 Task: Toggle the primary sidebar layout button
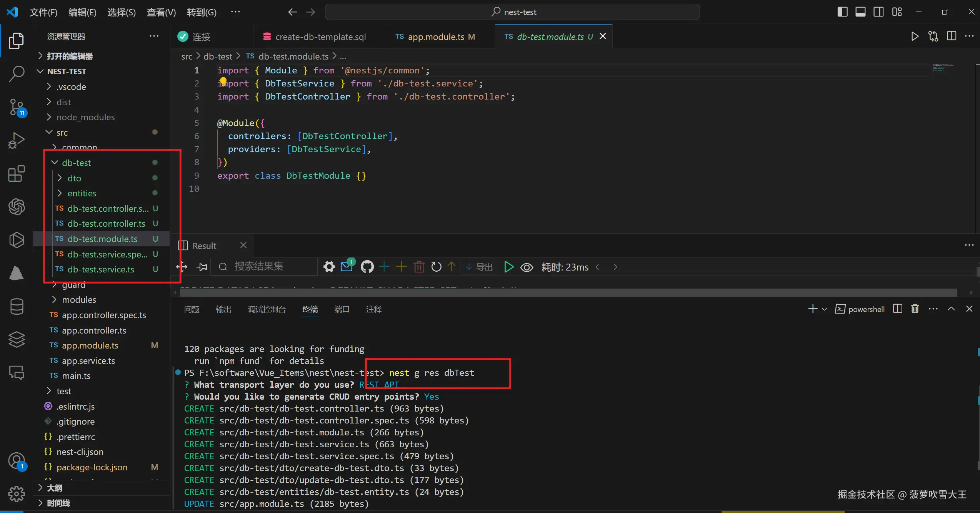click(x=842, y=12)
